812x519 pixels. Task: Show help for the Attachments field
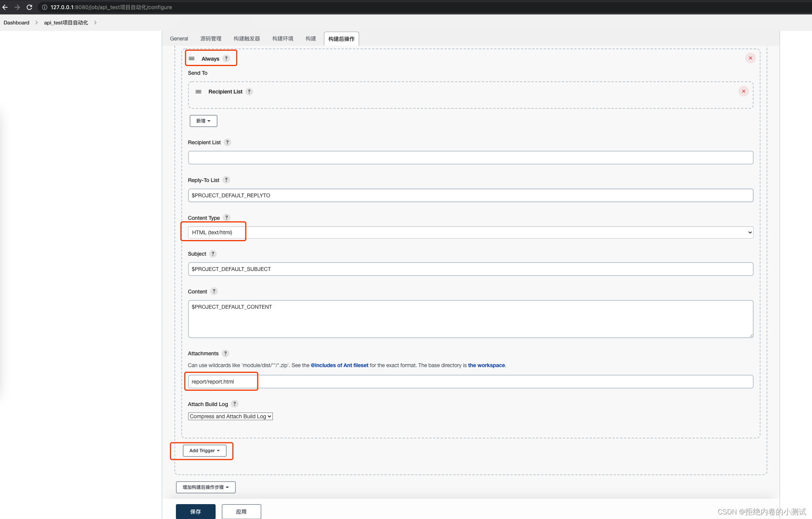coord(226,353)
